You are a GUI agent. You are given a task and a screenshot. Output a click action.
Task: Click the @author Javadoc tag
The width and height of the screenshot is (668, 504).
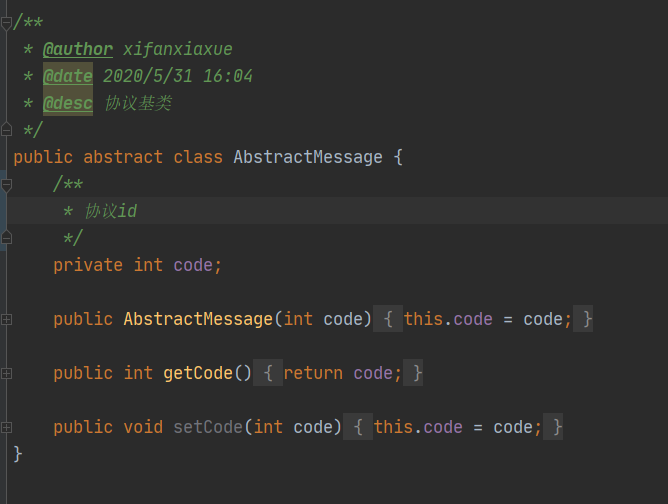tap(78, 49)
